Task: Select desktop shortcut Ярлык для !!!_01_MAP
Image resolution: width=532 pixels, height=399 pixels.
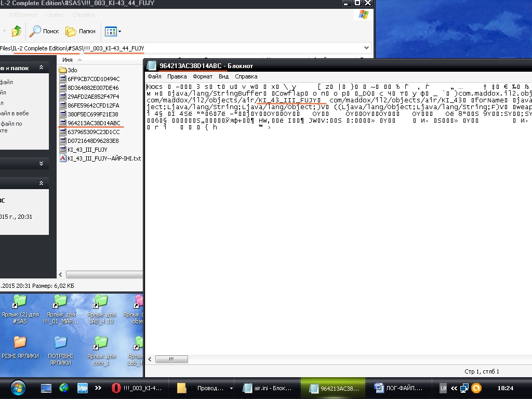Action: (x=61, y=309)
